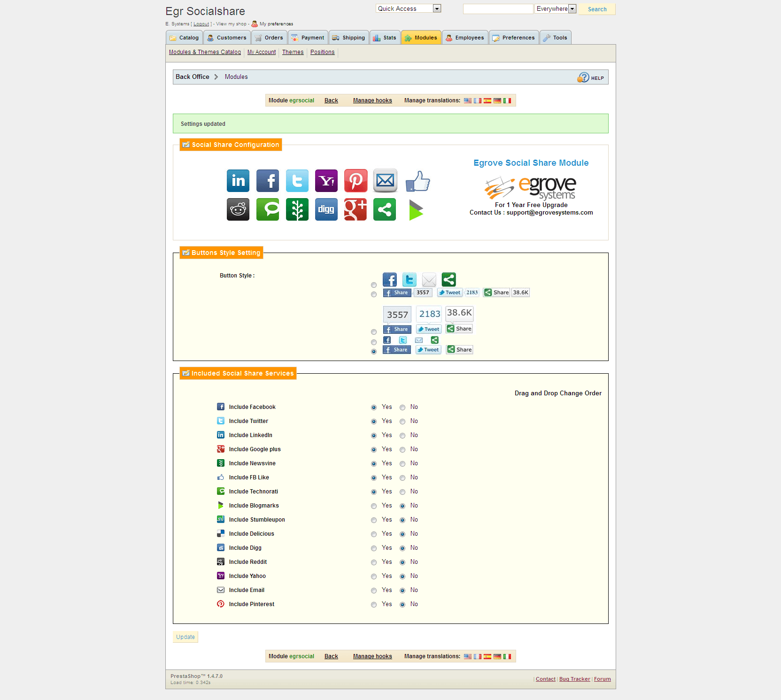The image size is (781, 700).
Task: Click the Technorati green bubble icon
Action: click(268, 209)
